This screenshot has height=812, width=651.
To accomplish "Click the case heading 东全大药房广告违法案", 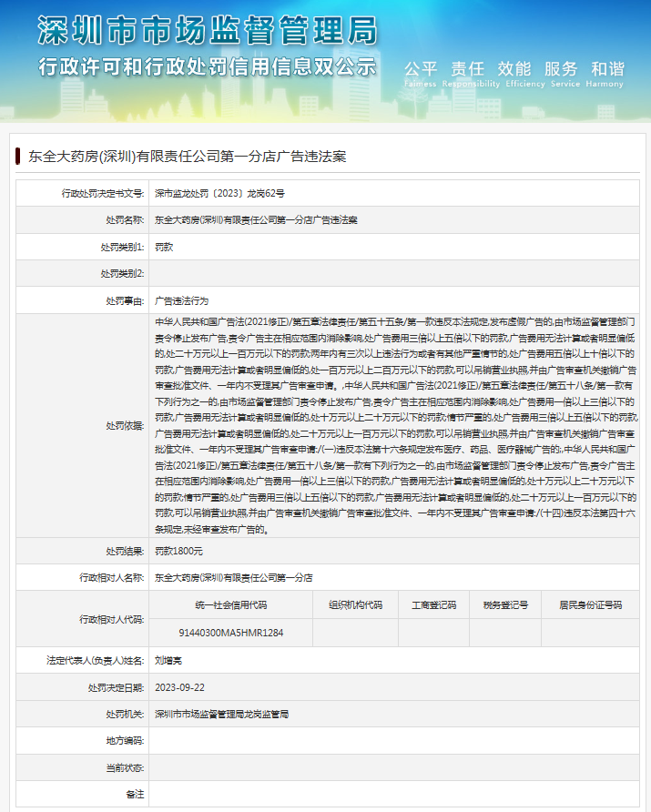I will coord(188,157).
